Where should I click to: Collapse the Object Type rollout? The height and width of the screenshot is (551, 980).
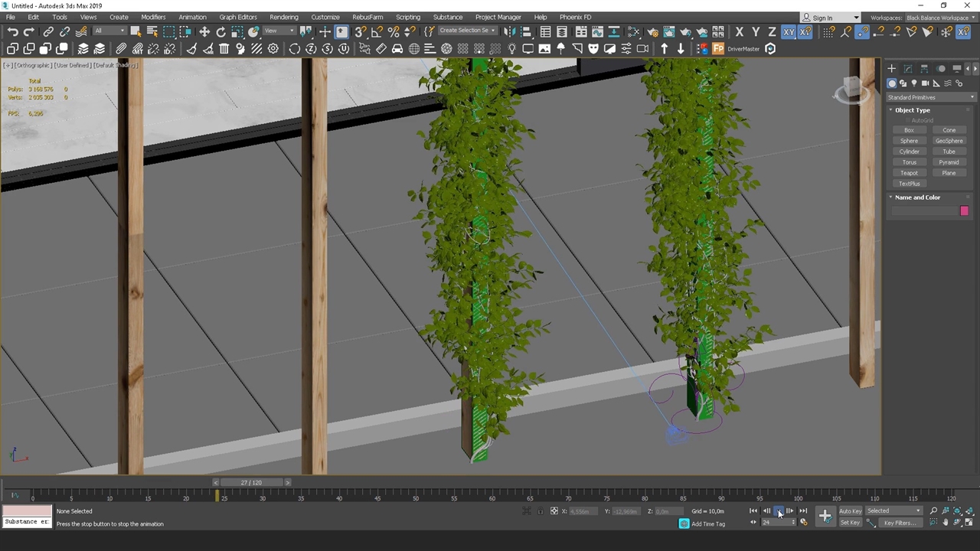tap(912, 110)
